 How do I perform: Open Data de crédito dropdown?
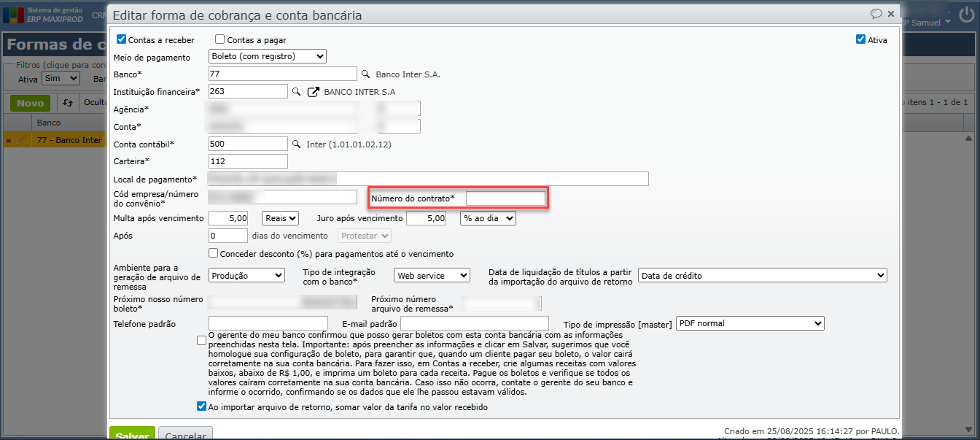763,275
